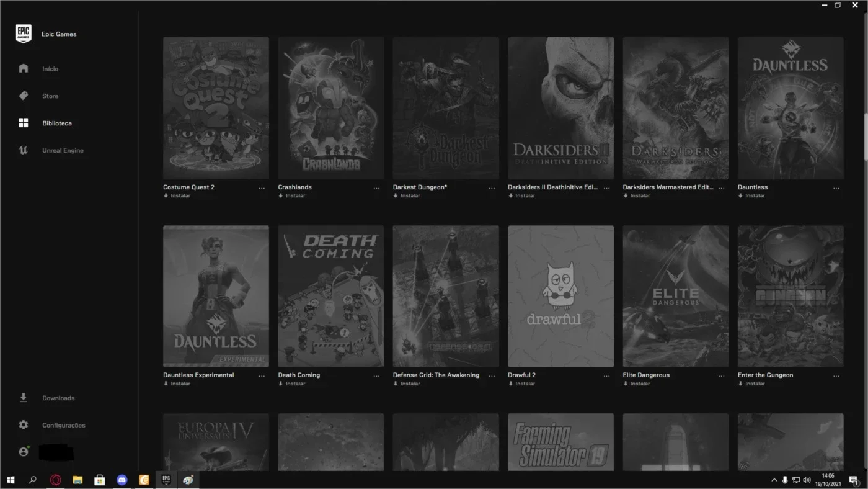Install Enter the Gungeon
The height and width of the screenshot is (489, 868).
coord(751,384)
